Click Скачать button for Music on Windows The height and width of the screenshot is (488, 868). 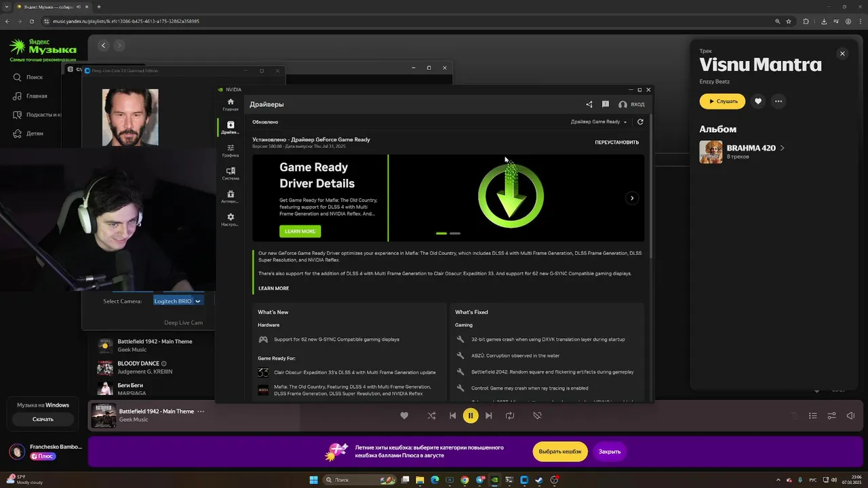point(43,419)
